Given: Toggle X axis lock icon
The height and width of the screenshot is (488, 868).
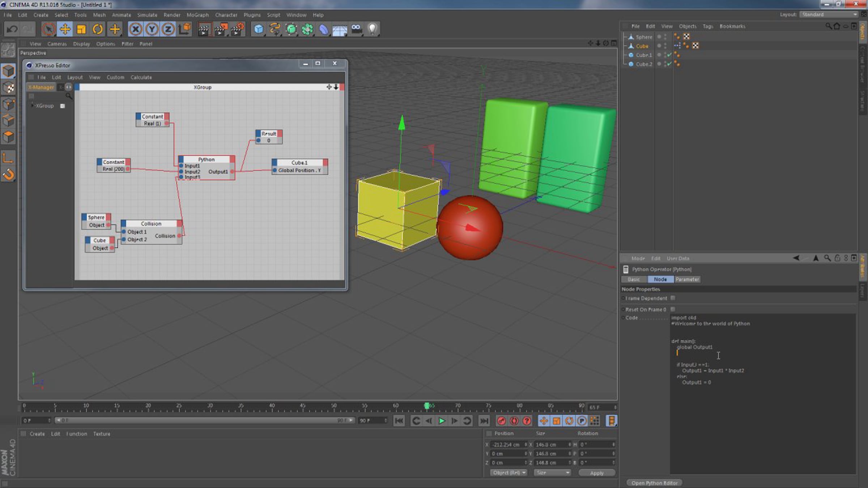Looking at the screenshot, I should (x=136, y=29).
